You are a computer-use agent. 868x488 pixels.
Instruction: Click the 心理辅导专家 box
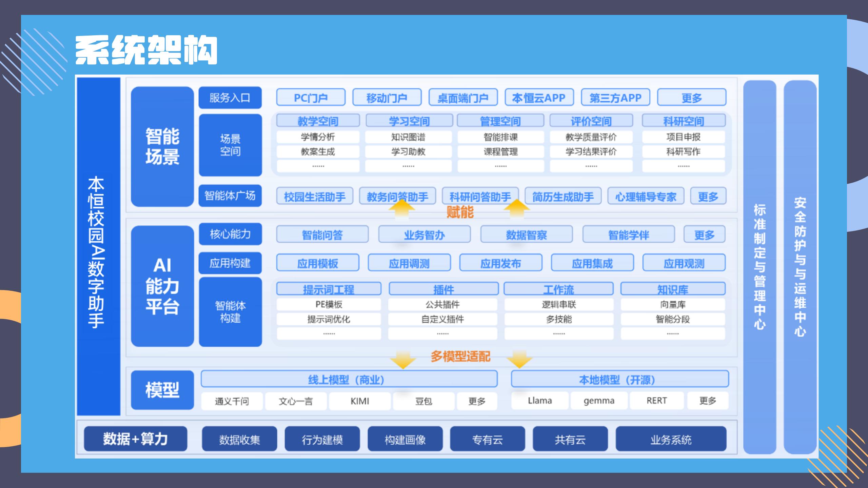646,196
